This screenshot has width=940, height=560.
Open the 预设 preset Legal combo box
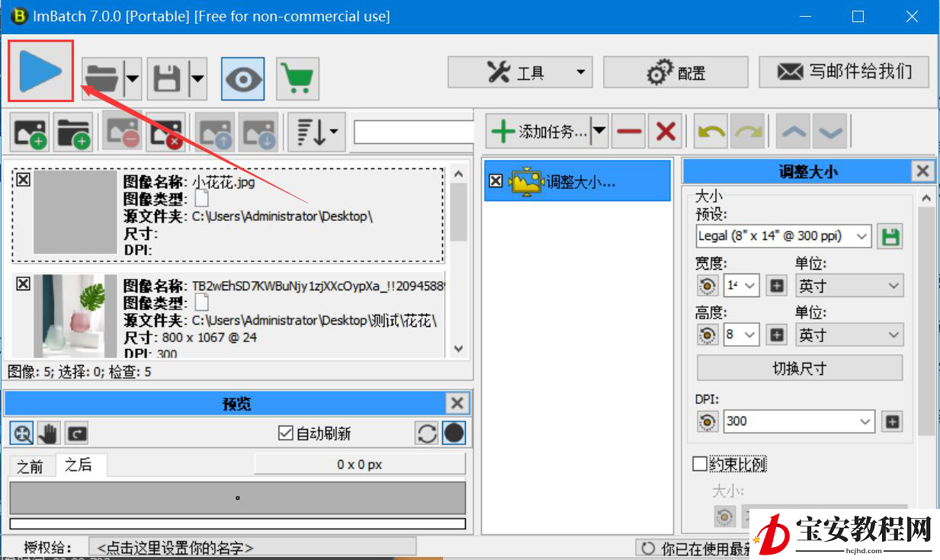[x=784, y=236]
